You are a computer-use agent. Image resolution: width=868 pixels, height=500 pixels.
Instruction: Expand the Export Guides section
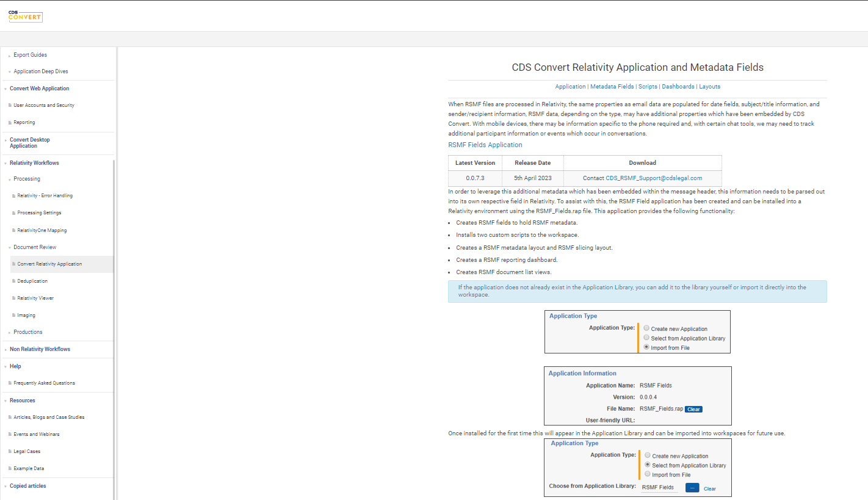click(x=10, y=56)
